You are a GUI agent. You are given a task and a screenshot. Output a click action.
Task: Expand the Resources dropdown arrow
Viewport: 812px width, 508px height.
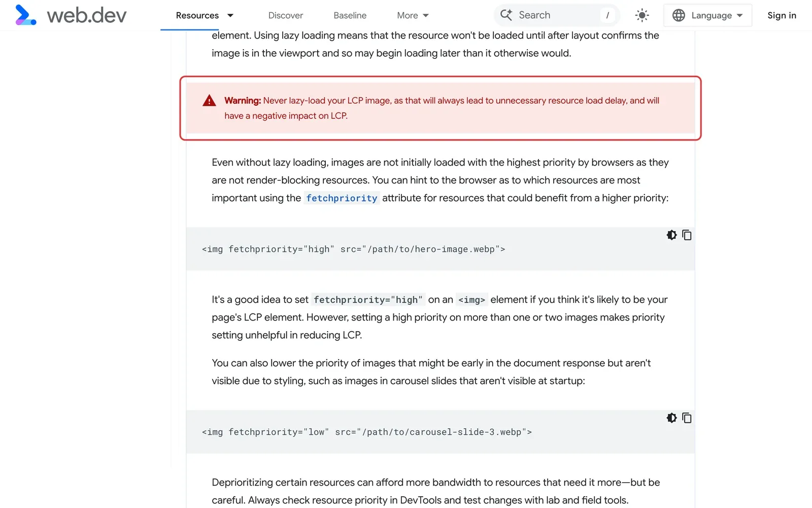(230, 15)
